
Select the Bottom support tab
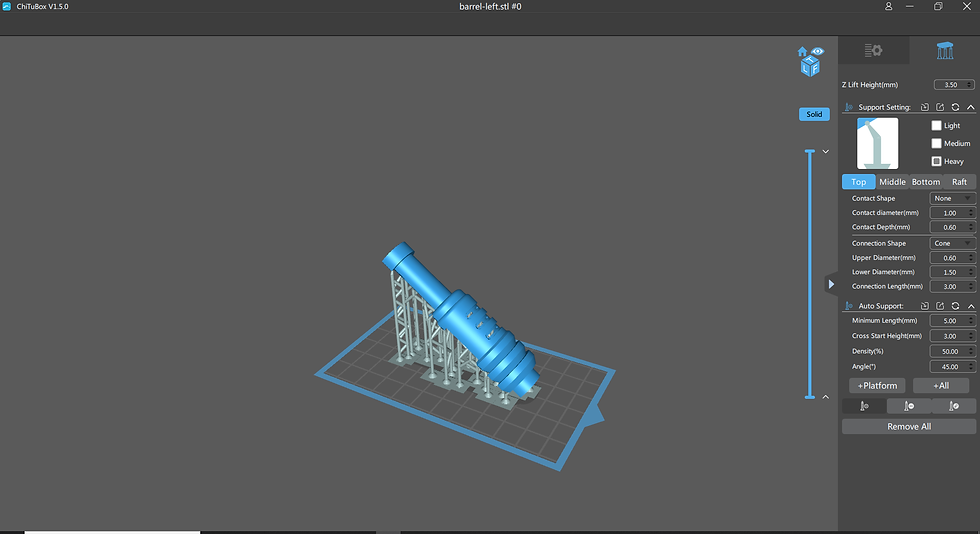tap(926, 182)
